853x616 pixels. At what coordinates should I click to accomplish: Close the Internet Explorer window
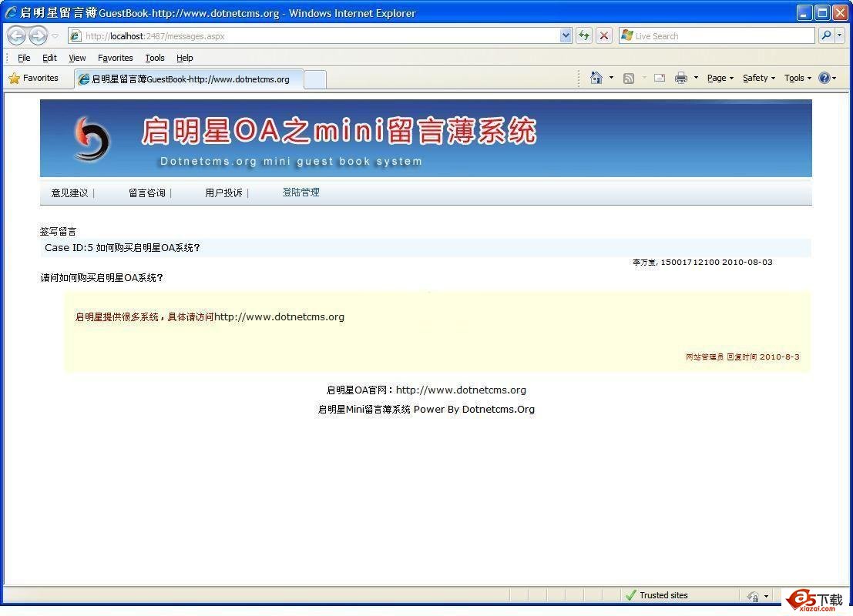(841, 12)
